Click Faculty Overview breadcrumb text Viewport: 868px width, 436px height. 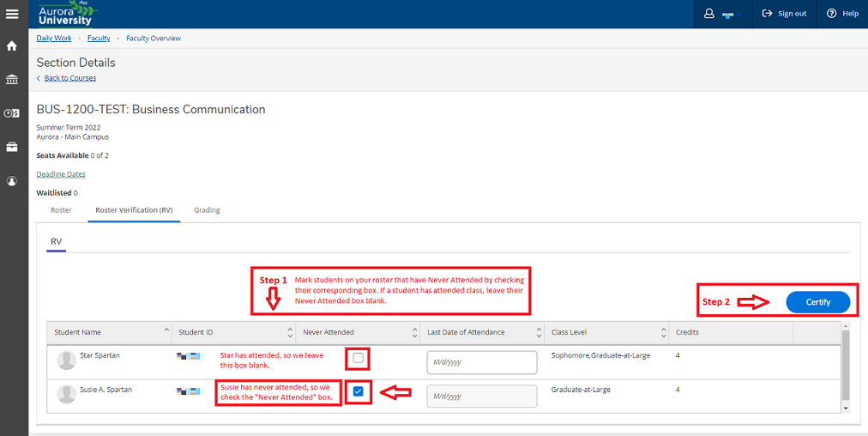[x=154, y=39]
